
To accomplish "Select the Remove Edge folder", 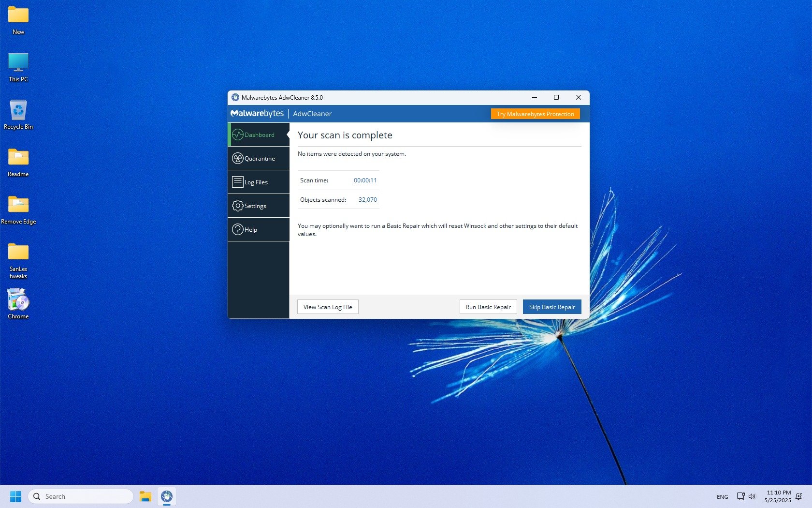I will (18, 209).
